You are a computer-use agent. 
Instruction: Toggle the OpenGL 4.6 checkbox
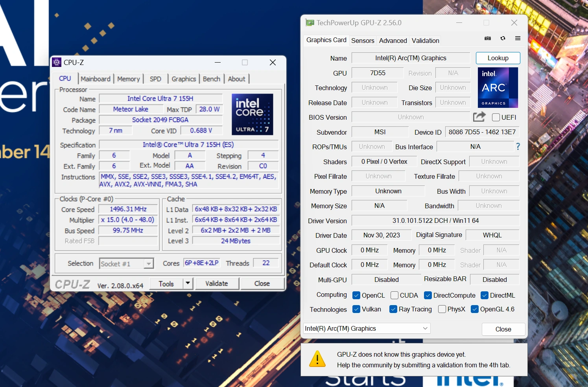pos(475,309)
